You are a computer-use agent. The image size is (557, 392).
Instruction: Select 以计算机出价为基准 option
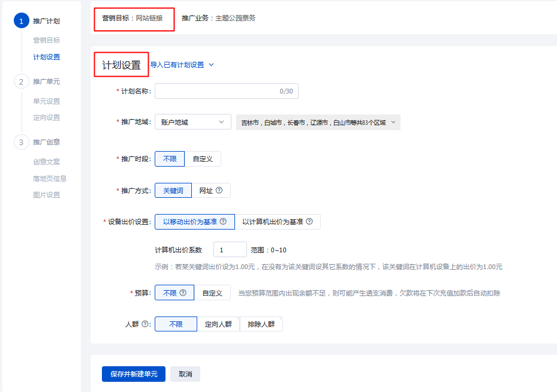(278, 222)
